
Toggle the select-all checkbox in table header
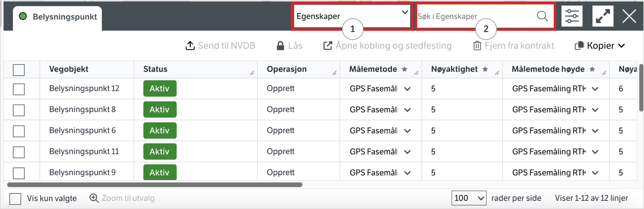(x=19, y=70)
